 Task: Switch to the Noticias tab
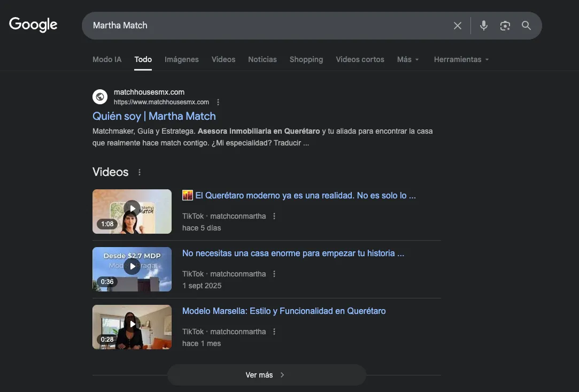tap(263, 59)
